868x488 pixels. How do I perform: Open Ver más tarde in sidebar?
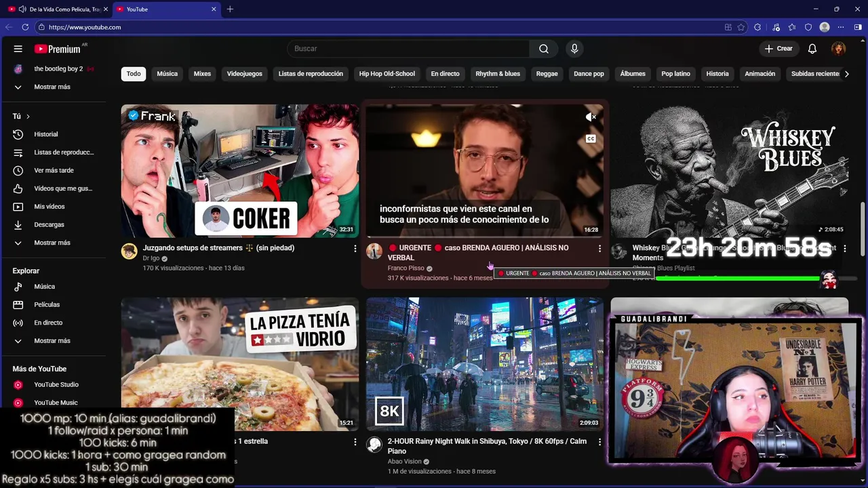[x=53, y=170]
